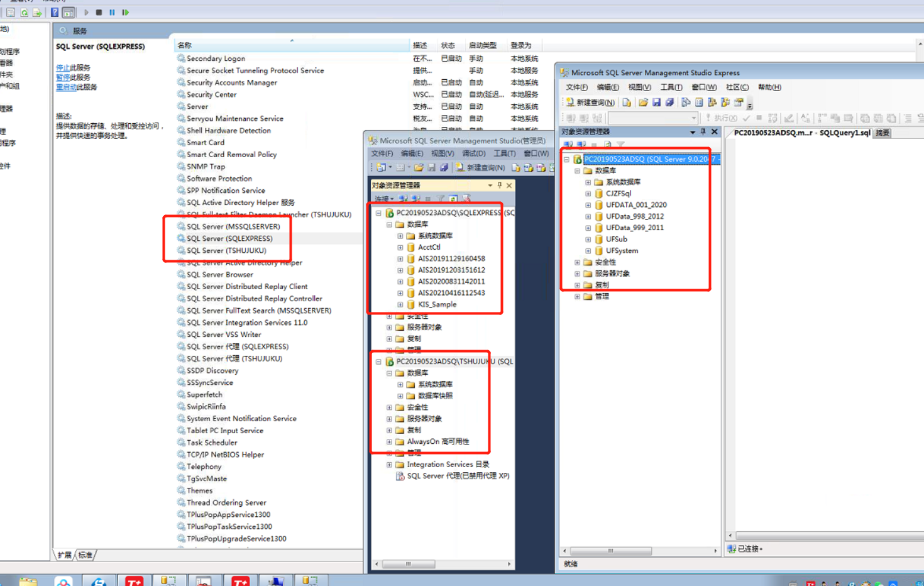Click the Show/Hide Action Pane icon in Services toolbar
The image size is (924, 586).
click(x=69, y=12)
